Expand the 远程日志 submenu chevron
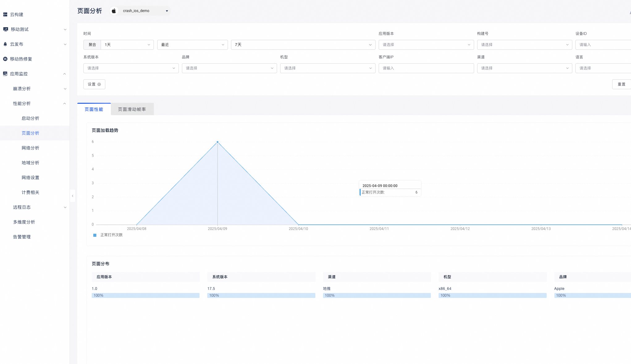 [65, 207]
